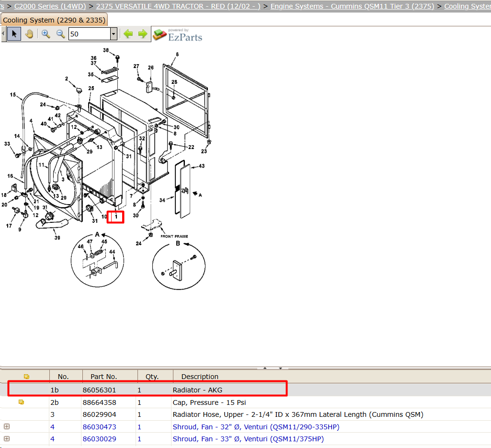The width and height of the screenshot is (491, 448).
Task: Click callout 34 on the diagram
Action: (x=162, y=200)
